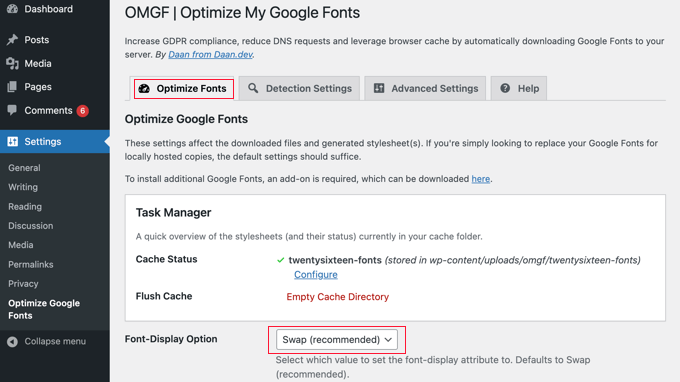Click the Settings sliders icon
680x382 pixels.
[13, 141]
